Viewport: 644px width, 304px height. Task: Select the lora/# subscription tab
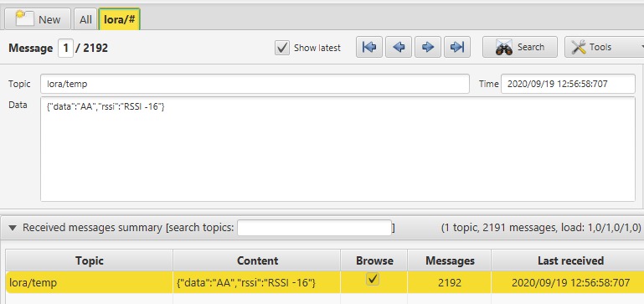[x=120, y=19]
